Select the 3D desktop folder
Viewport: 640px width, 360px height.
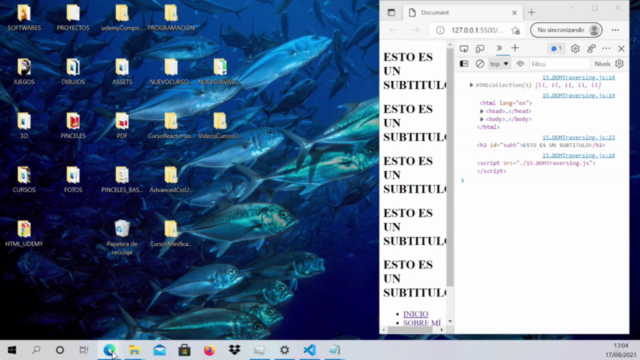[x=24, y=125]
